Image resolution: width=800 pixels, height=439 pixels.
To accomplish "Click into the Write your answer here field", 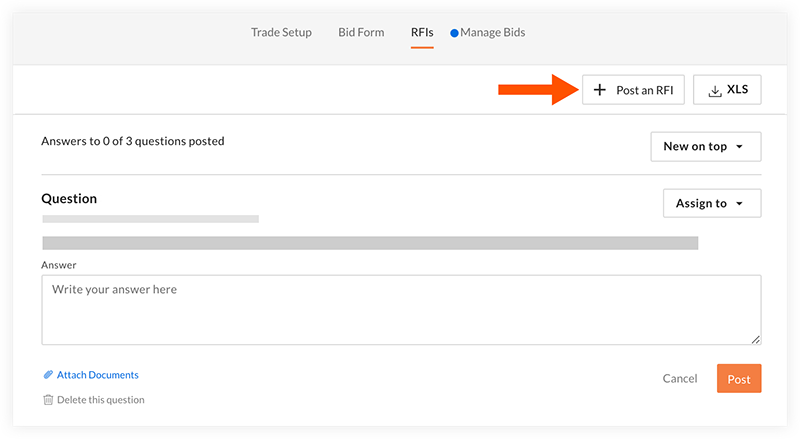I will [x=401, y=310].
